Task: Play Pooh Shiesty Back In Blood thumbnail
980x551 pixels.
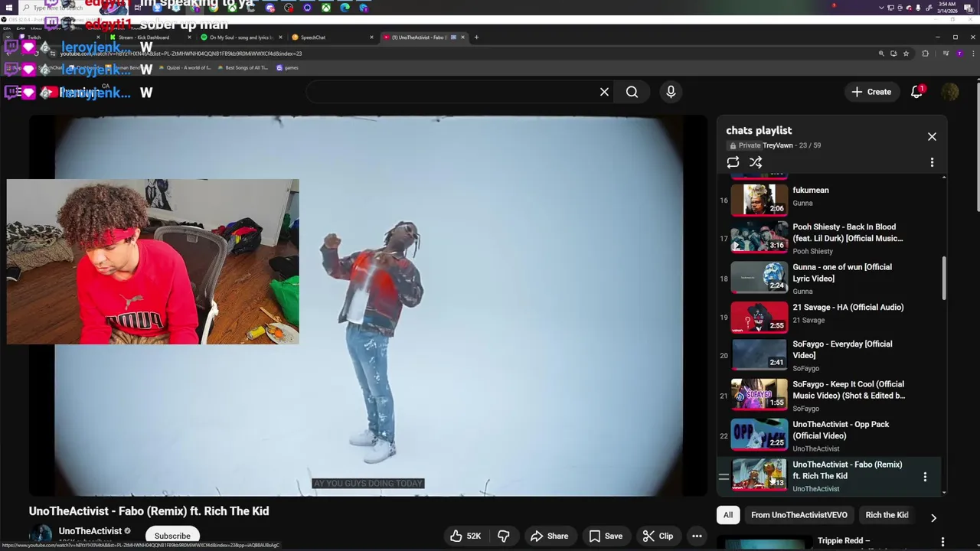Action: pyautogui.click(x=759, y=236)
